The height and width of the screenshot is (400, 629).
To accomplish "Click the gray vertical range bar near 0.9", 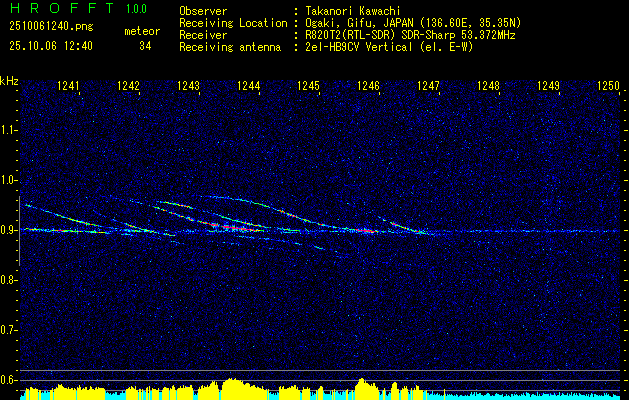I will tap(19, 231).
